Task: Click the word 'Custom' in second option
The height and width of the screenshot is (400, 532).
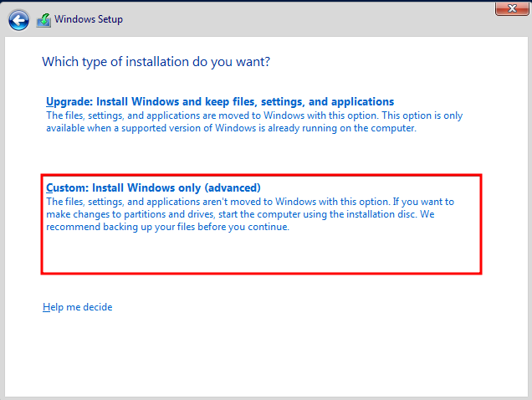Action: point(66,187)
